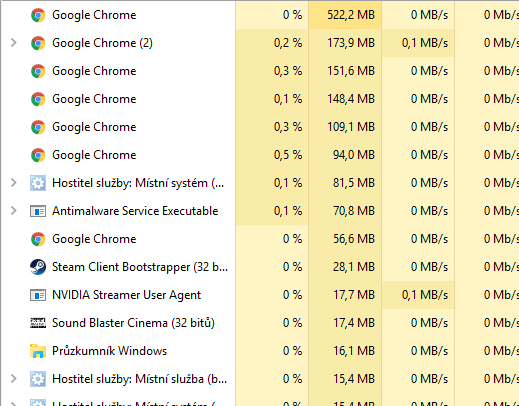Expand Hostitel služby: Místní služba group
Image resolution: width=519 pixels, height=406 pixels.
pos(14,379)
